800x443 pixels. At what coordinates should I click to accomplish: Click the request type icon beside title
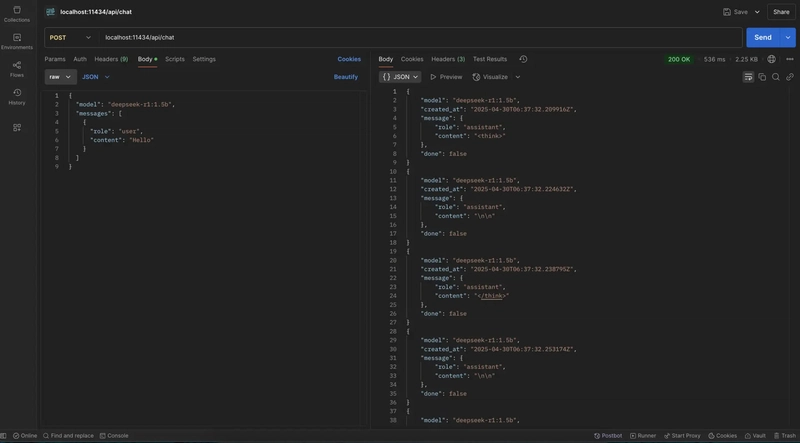(x=50, y=12)
